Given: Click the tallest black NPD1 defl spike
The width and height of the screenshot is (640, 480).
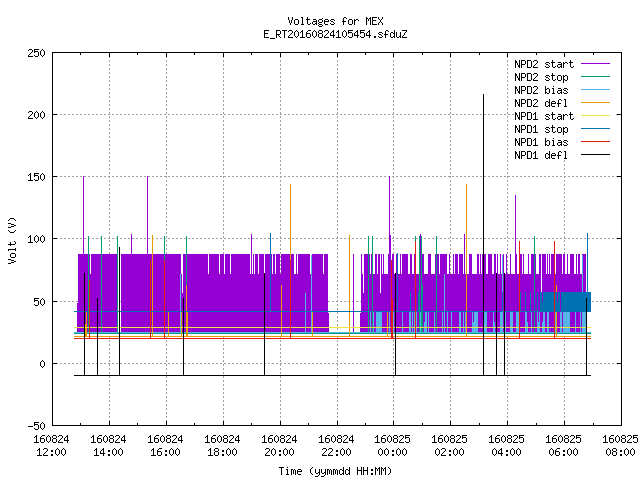Looking at the screenshot, I should pyautogui.click(x=483, y=235).
